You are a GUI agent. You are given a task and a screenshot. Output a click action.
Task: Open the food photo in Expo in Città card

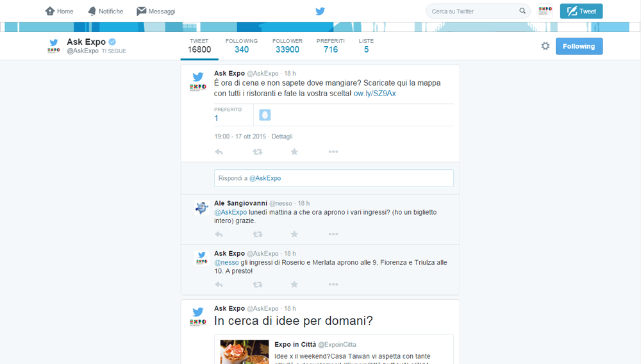pos(244,352)
